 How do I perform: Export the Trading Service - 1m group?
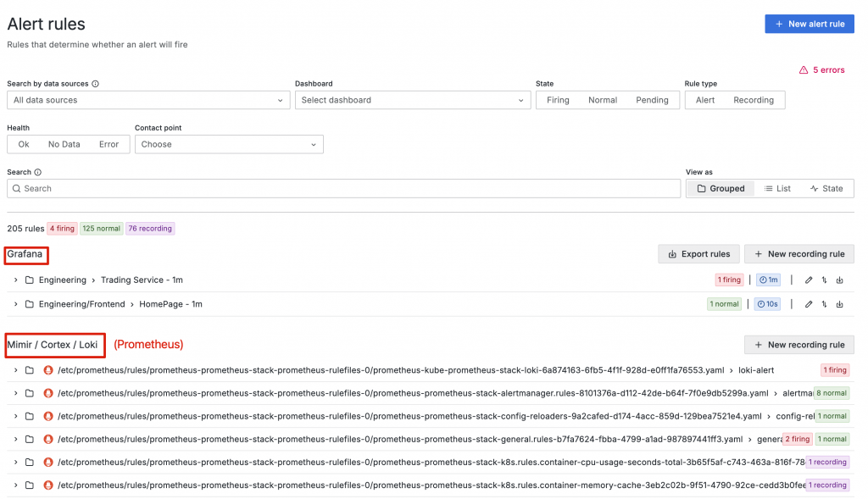pos(840,280)
